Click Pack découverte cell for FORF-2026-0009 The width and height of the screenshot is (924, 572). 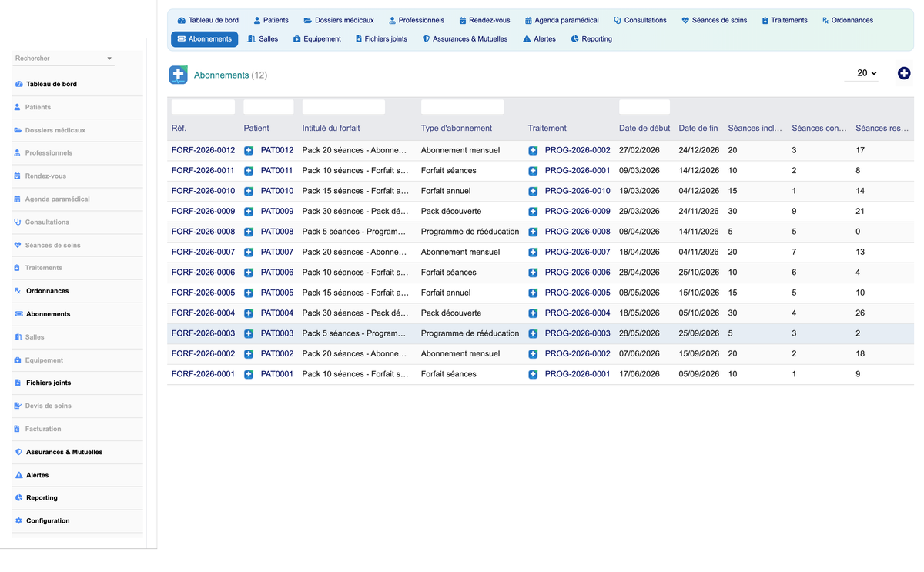451,211
